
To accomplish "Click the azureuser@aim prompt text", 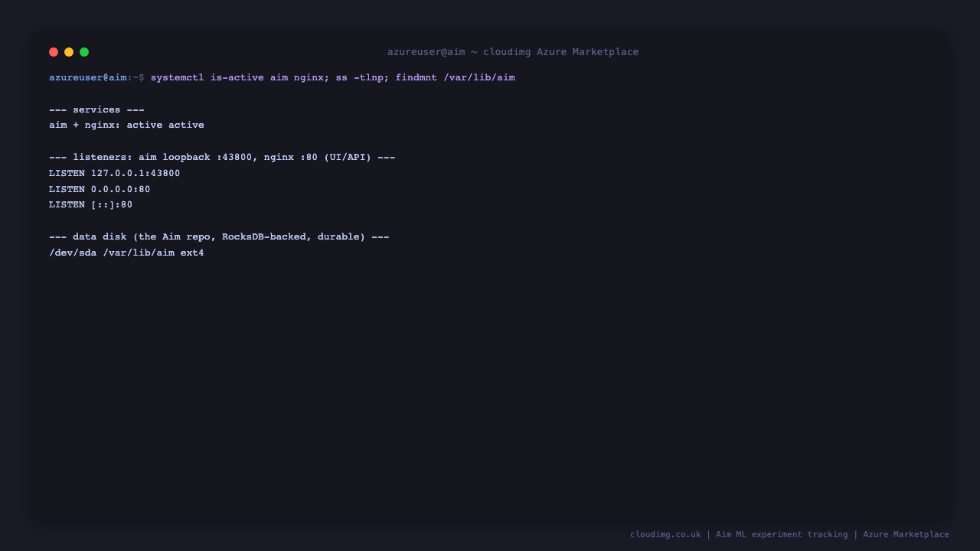I will click(x=88, y=77).
